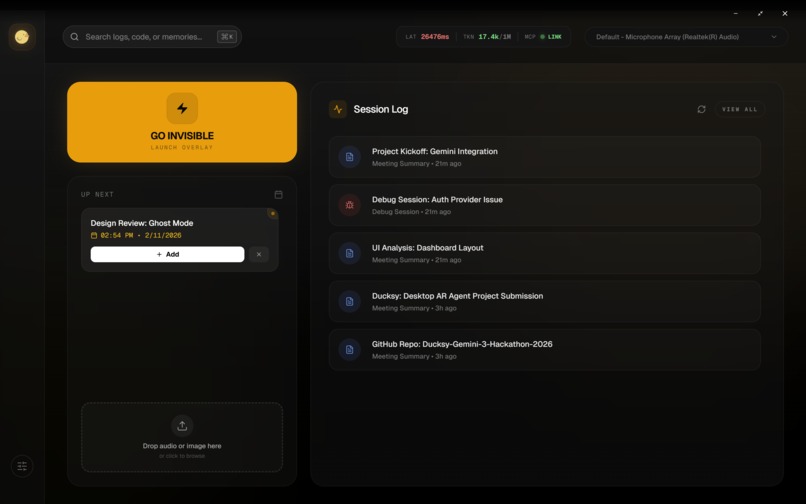The image size is (806, 504).
Task: Open the calendar icon in Up Next
Action: [x=279, y=194]
